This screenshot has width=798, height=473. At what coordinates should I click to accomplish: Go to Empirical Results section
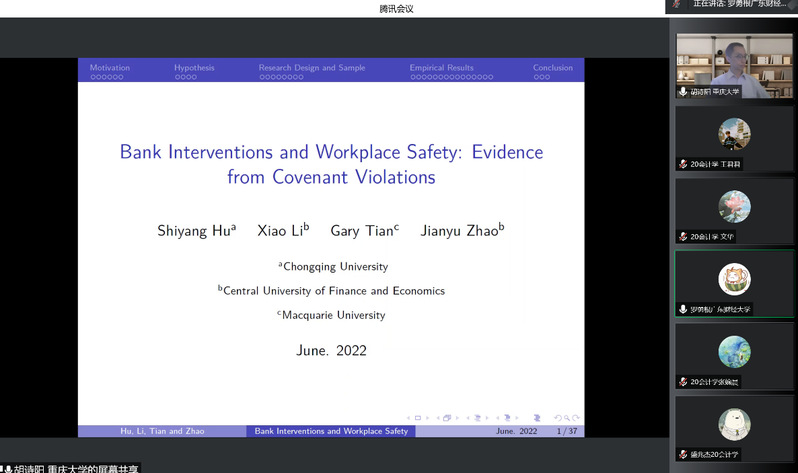441,68
